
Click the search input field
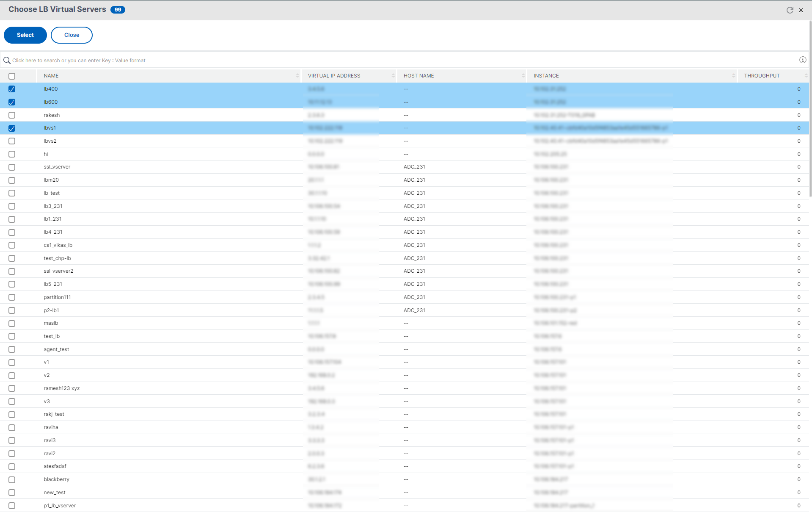[402, 61]
